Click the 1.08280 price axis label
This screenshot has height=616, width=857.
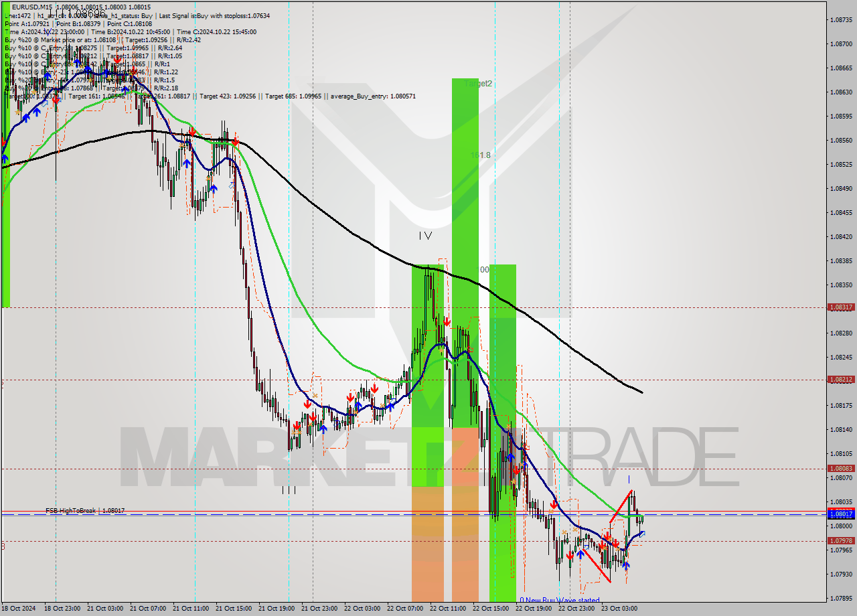pyautogui.click(x=841, y=333)
